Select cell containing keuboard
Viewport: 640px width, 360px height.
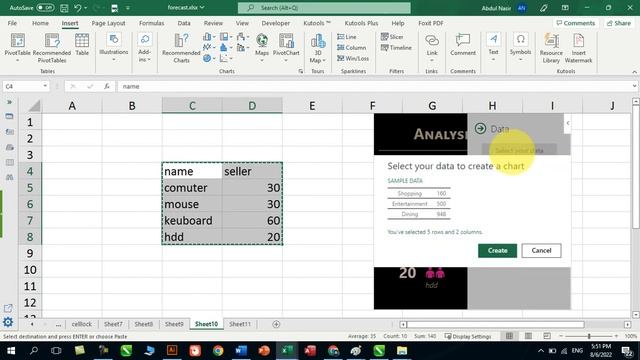pos(192,220)
